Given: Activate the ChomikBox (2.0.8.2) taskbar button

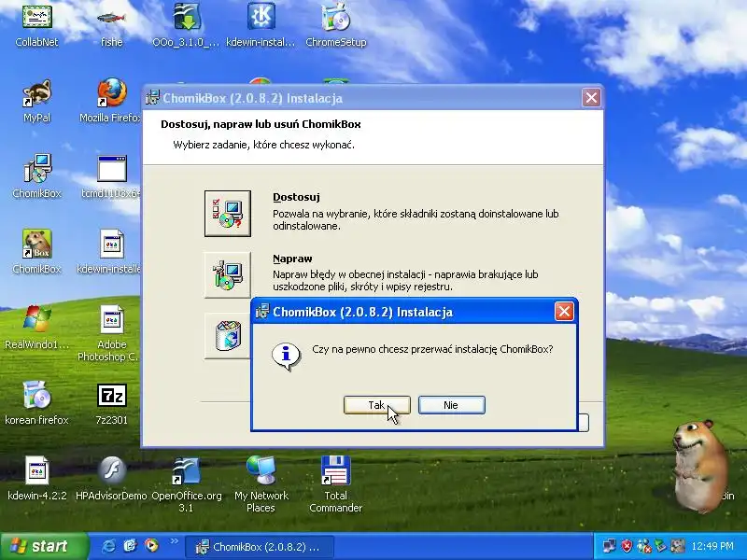Looking at the screenshot, I should (260, 547).
